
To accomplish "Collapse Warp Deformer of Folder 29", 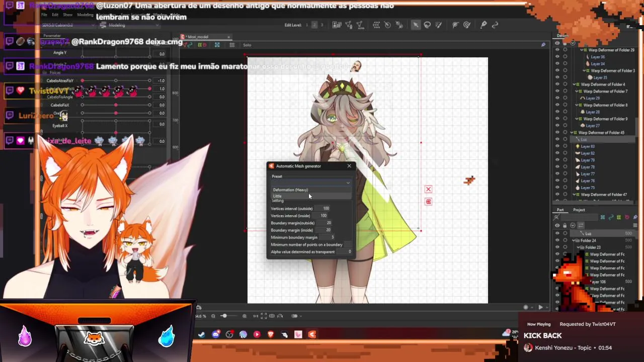I will coord(582,50).
